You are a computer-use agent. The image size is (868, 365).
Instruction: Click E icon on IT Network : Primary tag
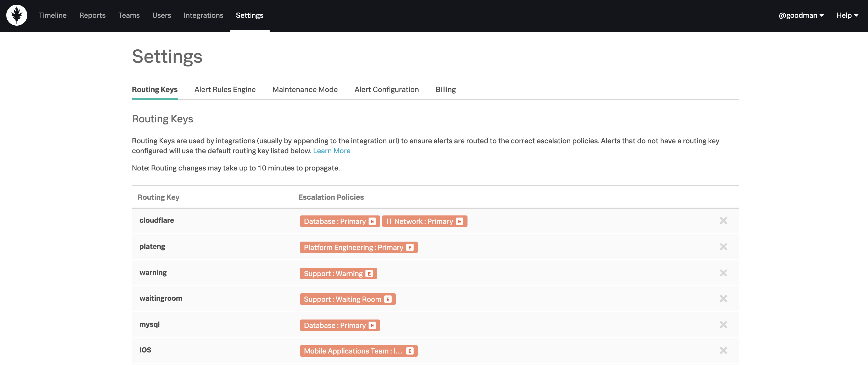pos(459,221)
